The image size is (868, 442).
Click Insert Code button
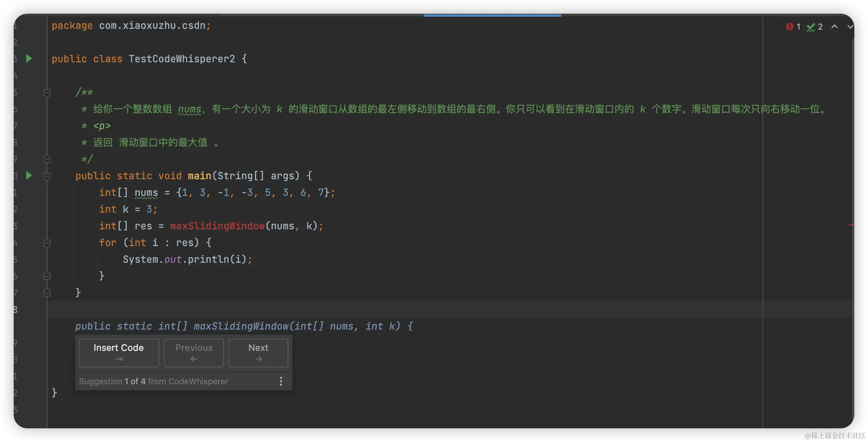point(119,353)
